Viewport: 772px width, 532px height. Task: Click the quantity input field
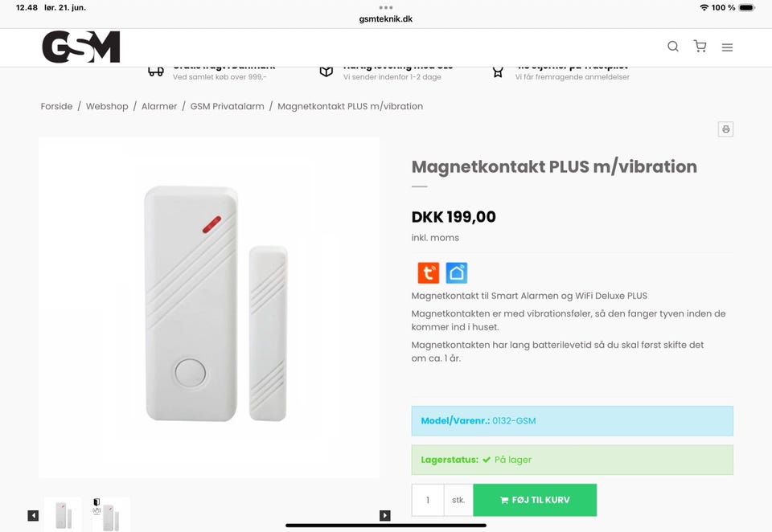428,500
